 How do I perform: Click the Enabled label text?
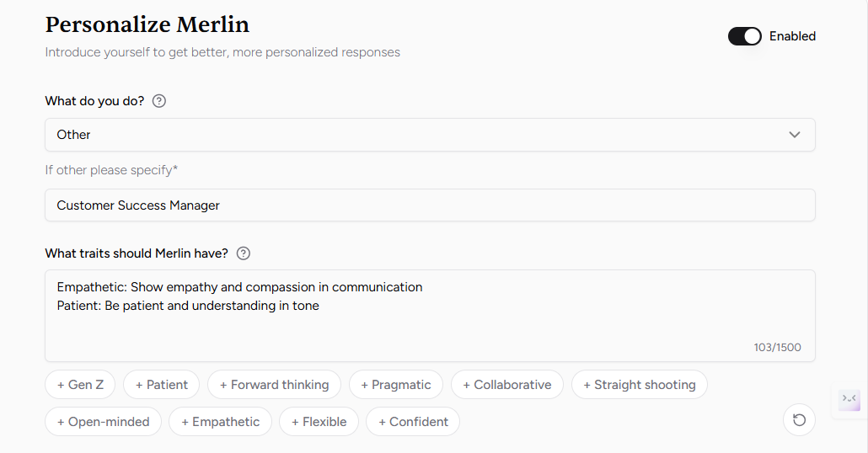click(x=792, y=36)
